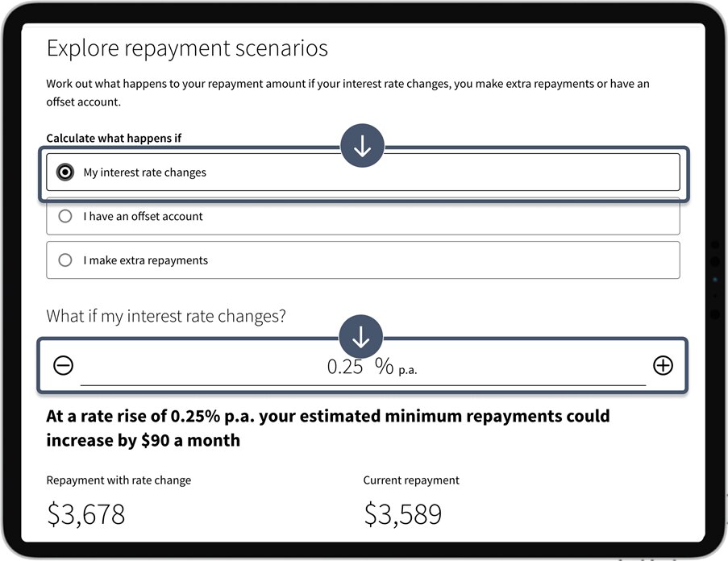Click the 'Calculate what happens if' label
Image resolution: width=728 pixels, height=561 pixels.
(x=114, y=139)
